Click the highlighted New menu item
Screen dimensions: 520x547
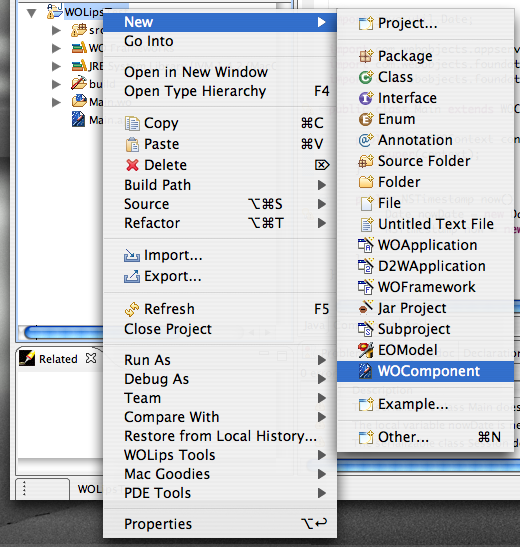pos(220,22)
